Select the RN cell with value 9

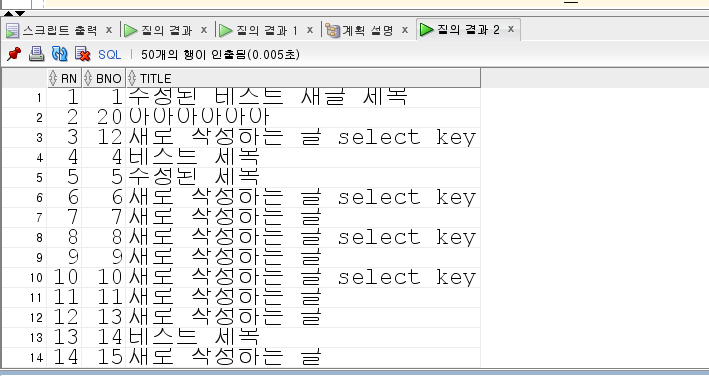(64, 257)
